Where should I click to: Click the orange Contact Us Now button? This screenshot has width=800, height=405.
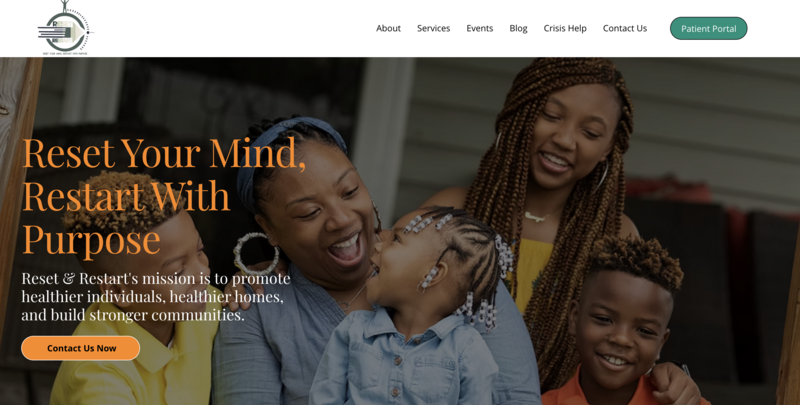point(81,348)
